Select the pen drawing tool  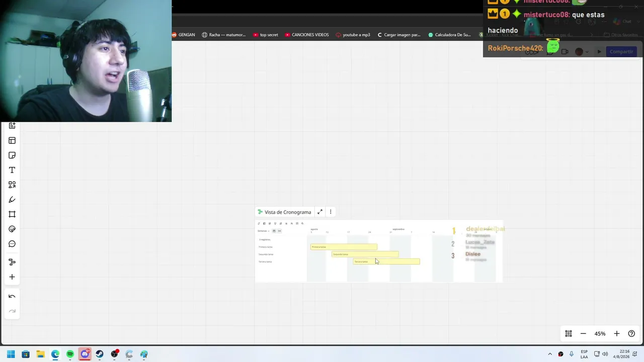tap(12, 200)
